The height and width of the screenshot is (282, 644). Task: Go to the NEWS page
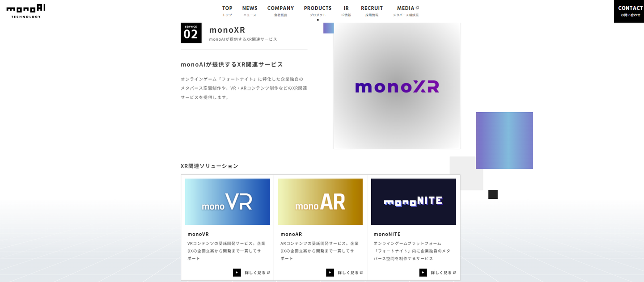250,11
